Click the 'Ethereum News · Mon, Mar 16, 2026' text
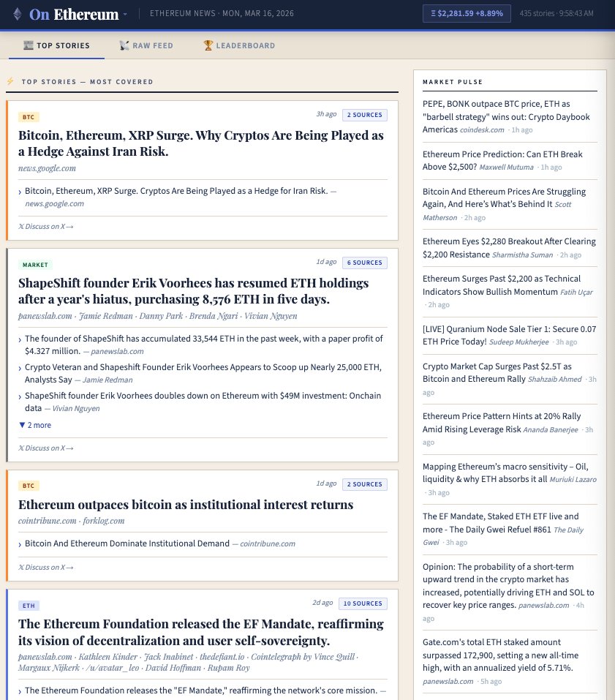 (222, 13)
